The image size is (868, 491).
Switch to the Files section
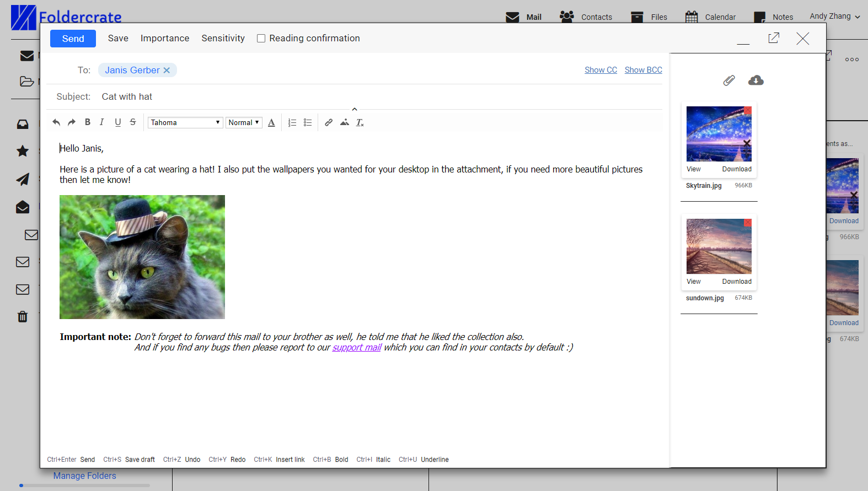[x=649, y=17]
